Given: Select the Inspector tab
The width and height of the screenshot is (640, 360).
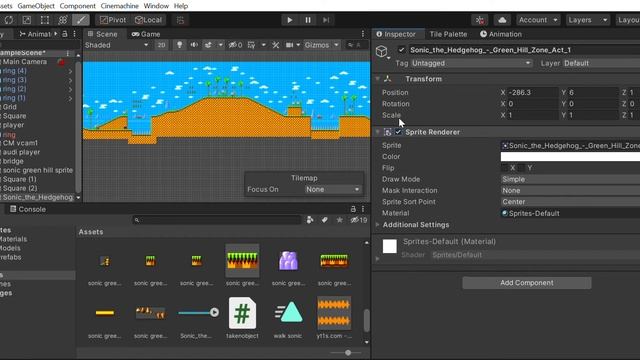Looking at the screenshot, I should [x=396, y=34].
